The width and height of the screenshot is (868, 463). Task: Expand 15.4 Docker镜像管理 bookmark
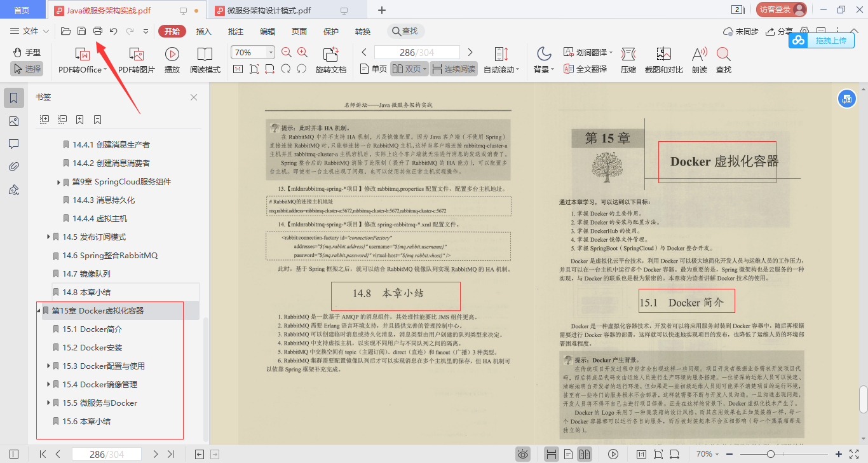click(49, 384)
